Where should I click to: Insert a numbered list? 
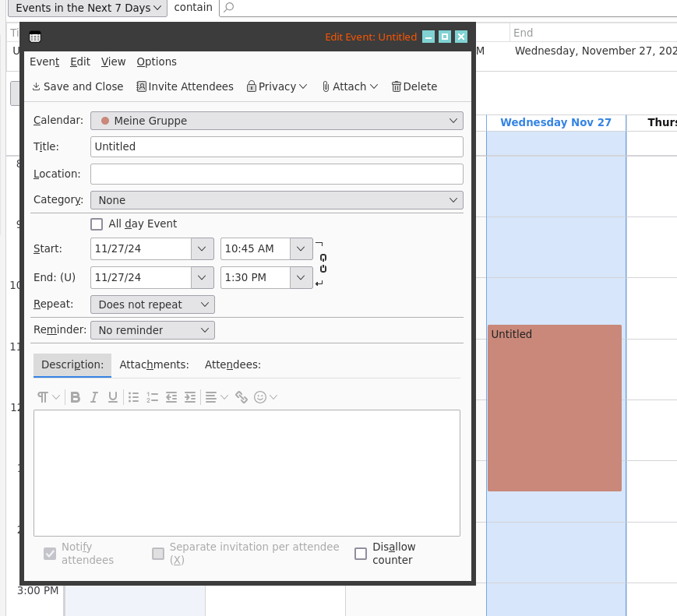(152, 397)
